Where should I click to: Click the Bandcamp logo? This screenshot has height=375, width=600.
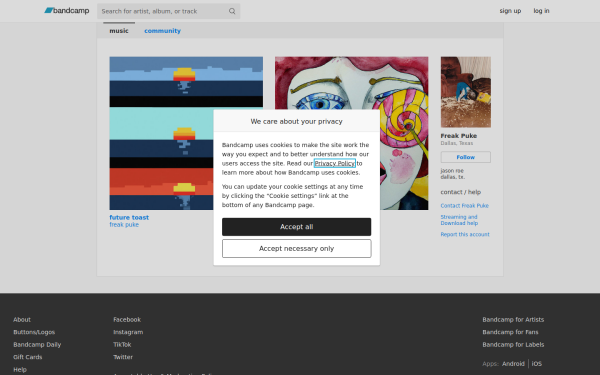click(67, 11)
